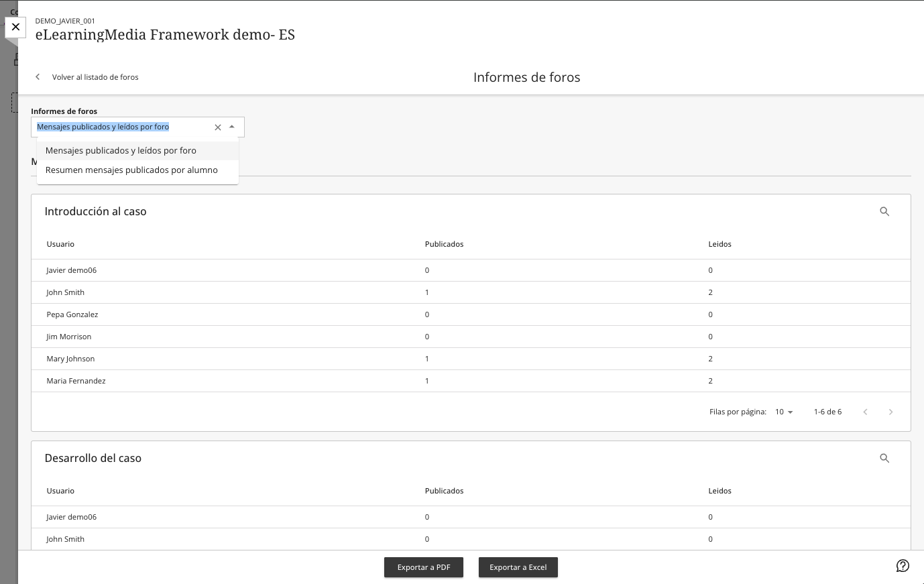Select Javier demo06 row in Desarrollo del caso
Screen dimensions: 924x584
click(x=471, y=517)
